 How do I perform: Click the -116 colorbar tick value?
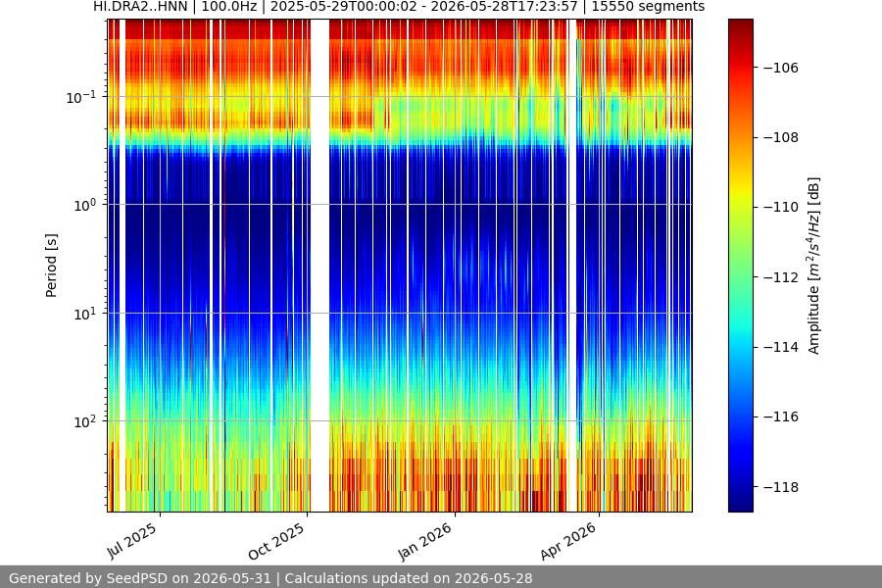coord(781,416)
